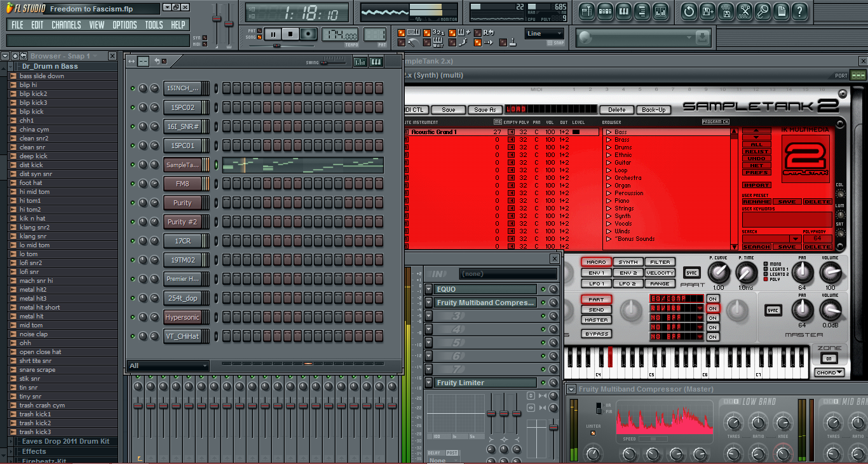Expand the Drums category in SampleTank browser
This screenshot has width=868, height=464.
click(x=608, y=147)
